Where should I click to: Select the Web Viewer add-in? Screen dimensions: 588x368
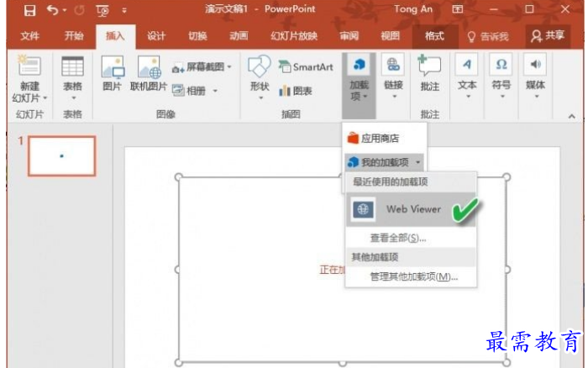411,209
